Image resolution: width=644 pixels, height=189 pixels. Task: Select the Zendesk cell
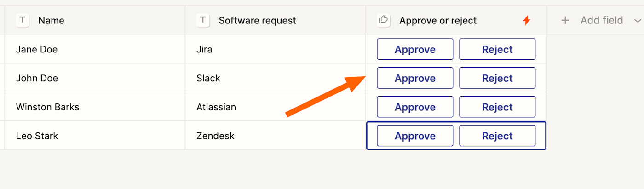(276, 136)
